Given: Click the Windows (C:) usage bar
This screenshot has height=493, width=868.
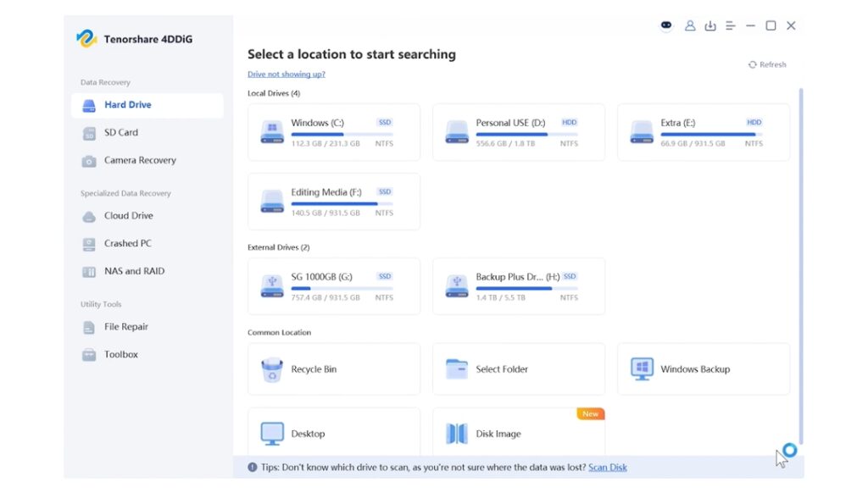Looking at the screenshot, I should coord(342,135).
